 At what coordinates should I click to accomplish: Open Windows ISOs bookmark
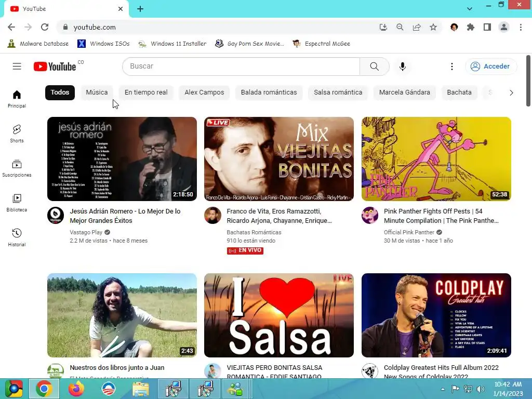click(103, 44)
